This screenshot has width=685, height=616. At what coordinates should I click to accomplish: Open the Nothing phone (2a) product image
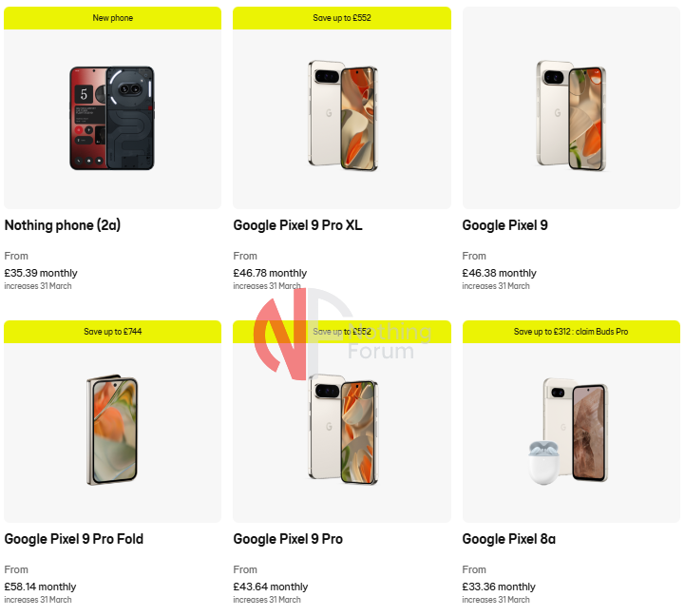(112, 118)
